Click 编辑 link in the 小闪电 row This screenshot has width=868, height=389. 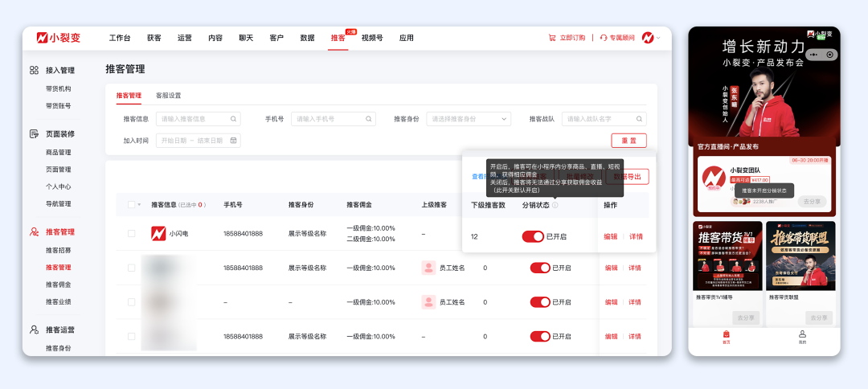[x=611, y=236]
